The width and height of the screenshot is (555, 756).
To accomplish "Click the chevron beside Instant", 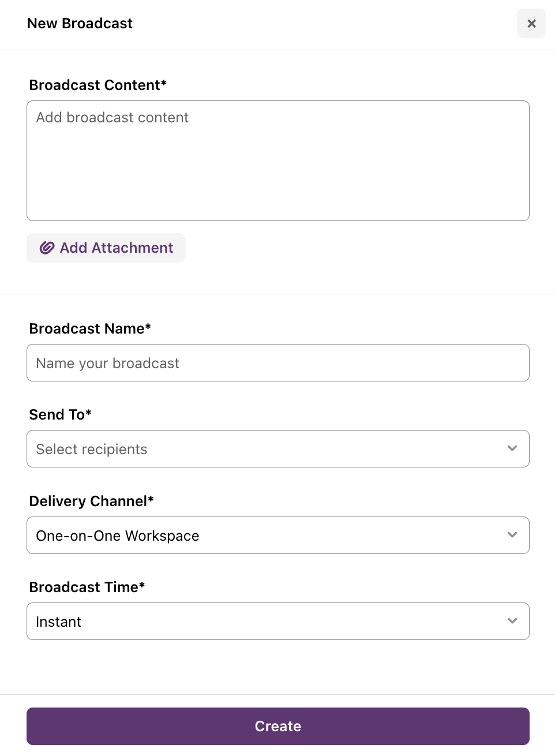I will tap(512, 621).
